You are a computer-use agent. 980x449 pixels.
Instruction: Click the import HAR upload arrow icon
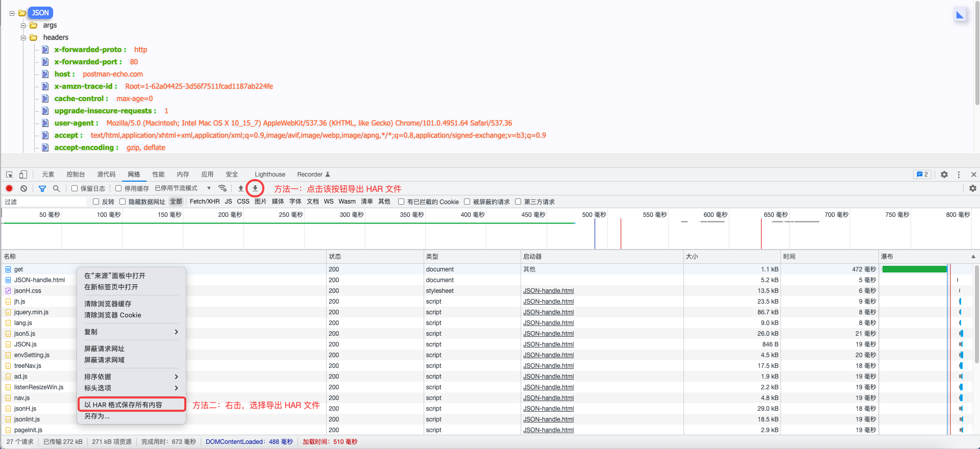point(241,188)
